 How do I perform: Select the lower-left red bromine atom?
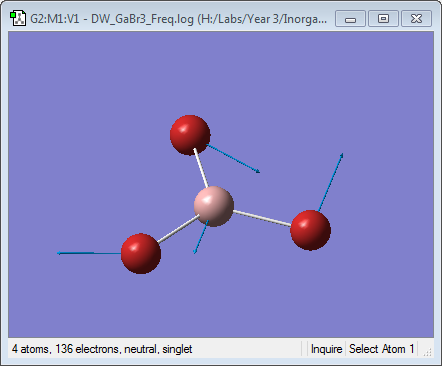[x=141, y=254]
